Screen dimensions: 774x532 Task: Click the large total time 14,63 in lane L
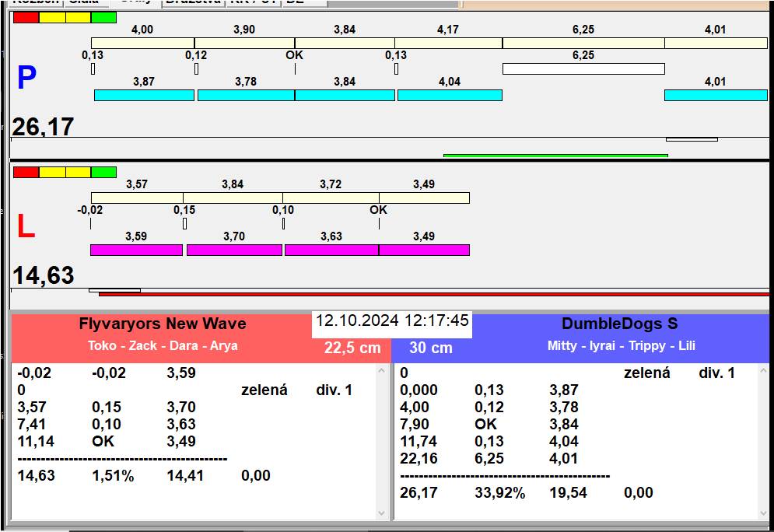(x=43, y=275)
